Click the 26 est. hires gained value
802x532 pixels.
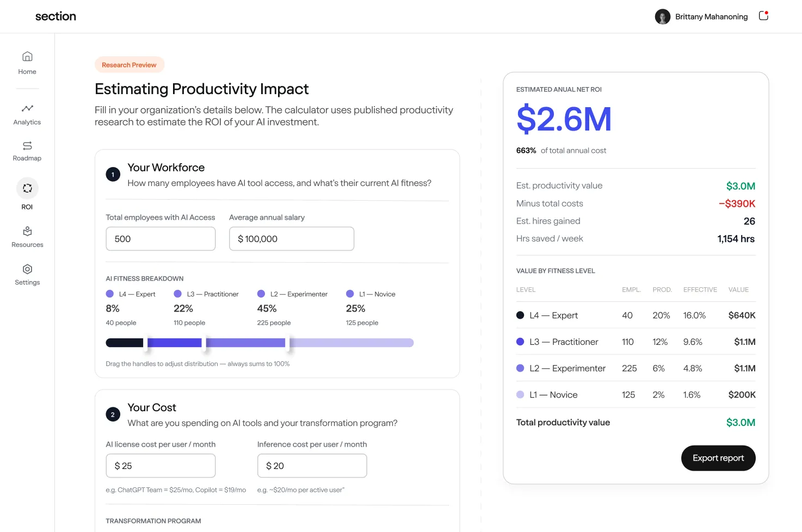pos(749,221)
